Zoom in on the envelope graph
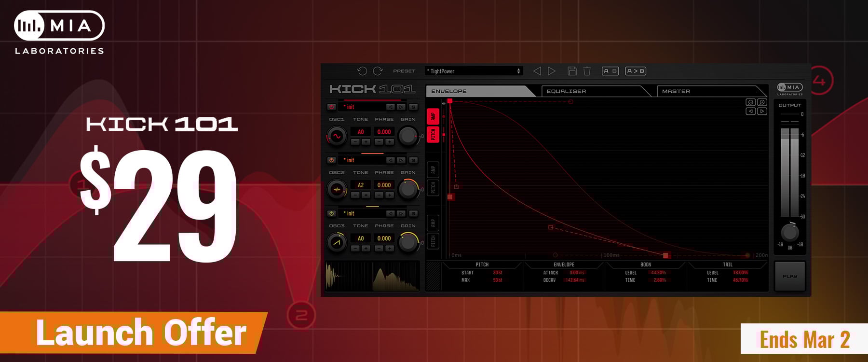868x362 pixels. tap(762, 102)
